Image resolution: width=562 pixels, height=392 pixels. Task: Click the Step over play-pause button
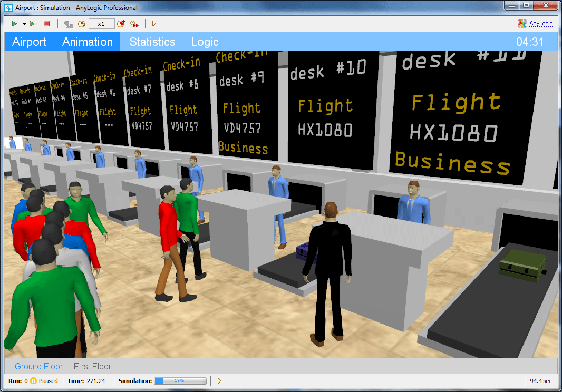34,24
